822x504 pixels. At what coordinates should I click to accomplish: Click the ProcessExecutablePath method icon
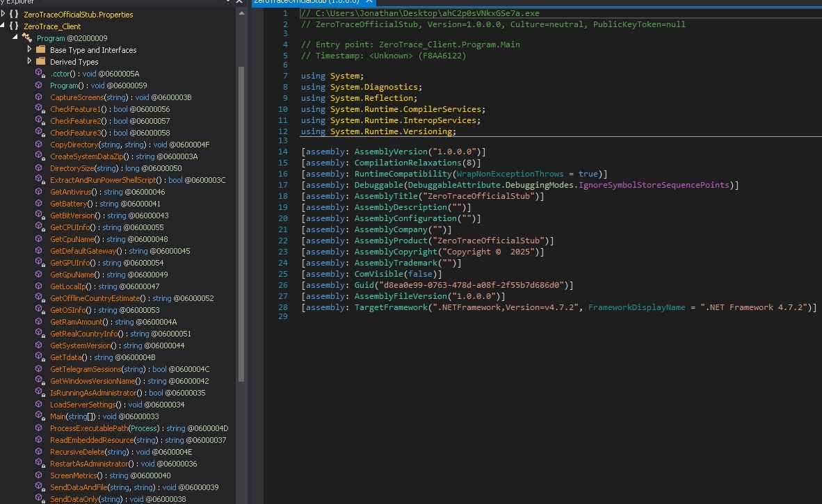[x=40, y=428]
